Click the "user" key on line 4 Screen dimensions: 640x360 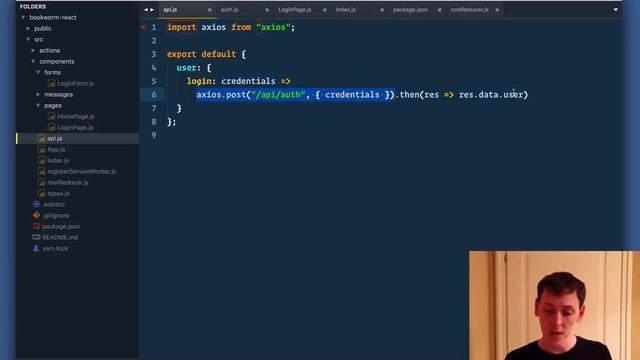[x=187, y=68]
